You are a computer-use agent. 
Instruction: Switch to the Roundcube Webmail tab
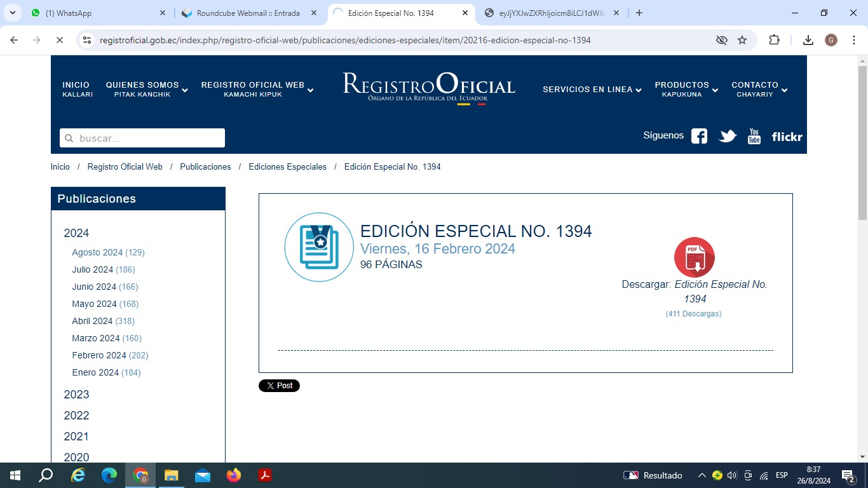pos(248,13)
